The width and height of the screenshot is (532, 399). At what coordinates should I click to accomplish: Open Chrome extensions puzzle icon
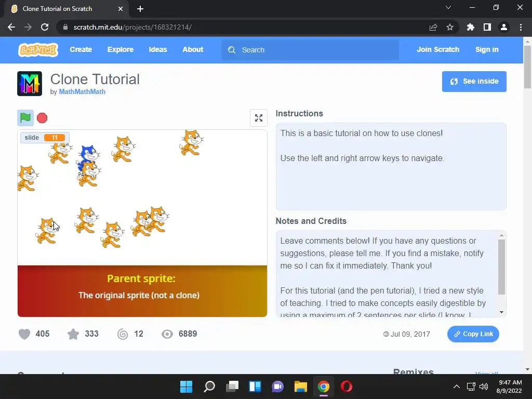coord(471,27)
